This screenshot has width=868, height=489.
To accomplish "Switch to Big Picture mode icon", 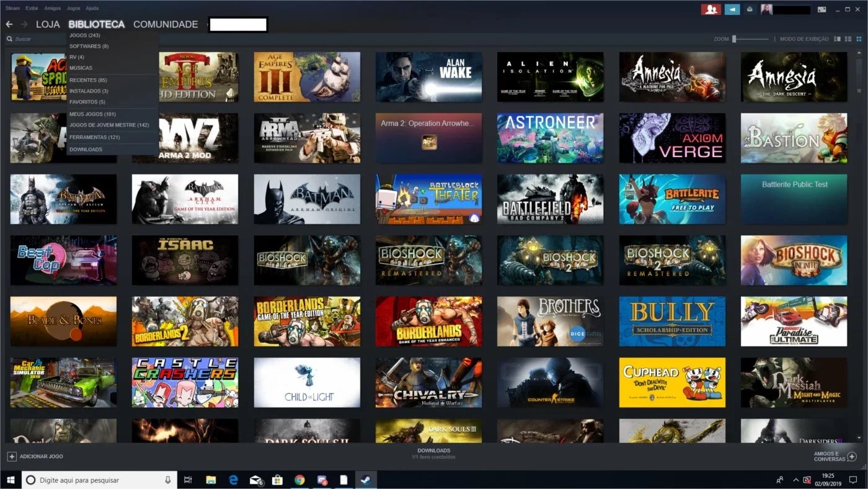I will coord(821,9).
